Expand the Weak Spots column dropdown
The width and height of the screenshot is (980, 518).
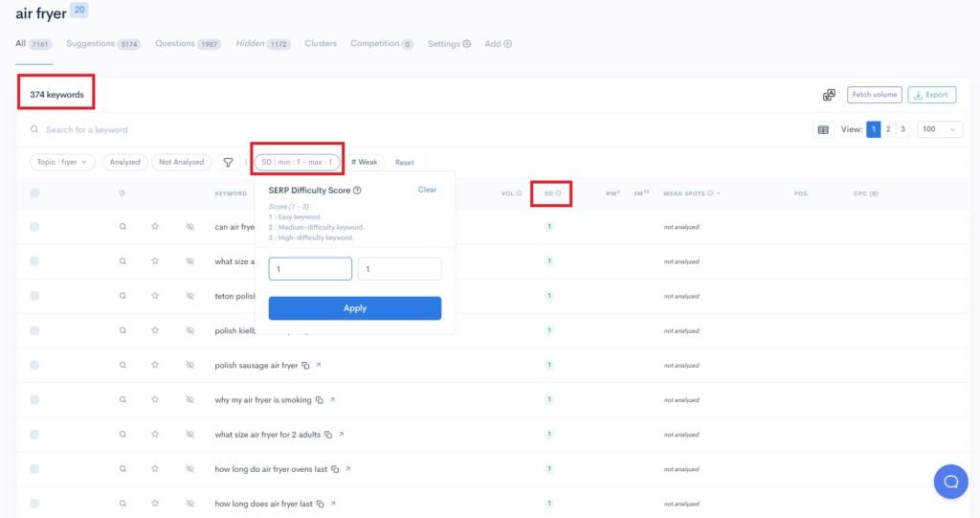click(x=718, y=193)
